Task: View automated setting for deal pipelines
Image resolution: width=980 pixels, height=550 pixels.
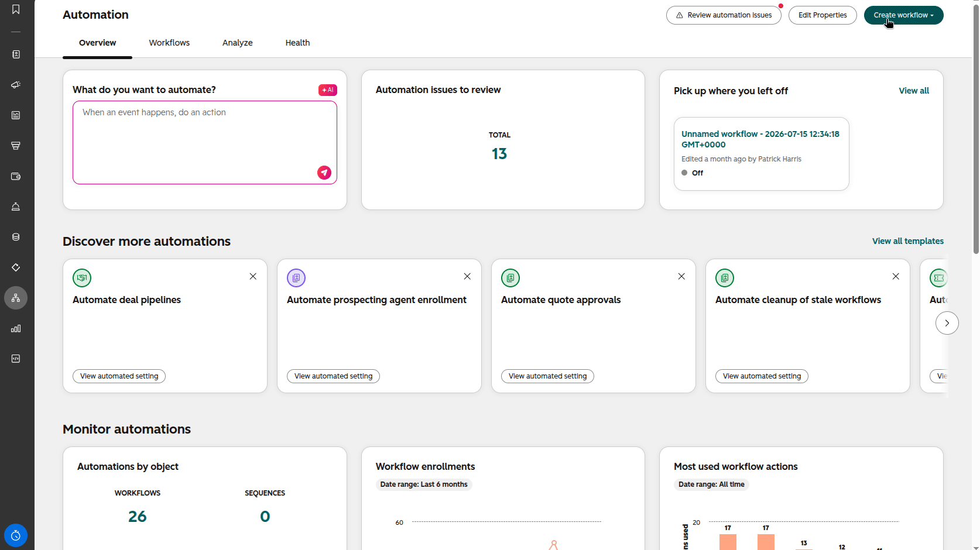Action: (119, 376)
